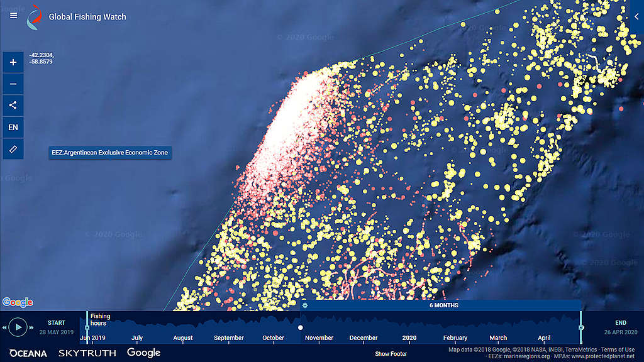Click the 6 MONTHS time range bar
This screenshot has height=362, width=644.
[443, 305]
